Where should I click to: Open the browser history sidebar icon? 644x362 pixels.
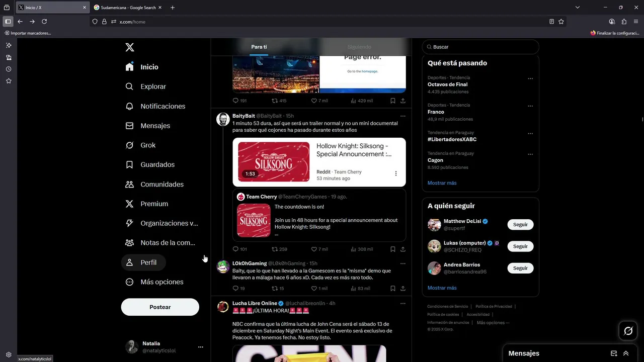[x=9, y=69]
